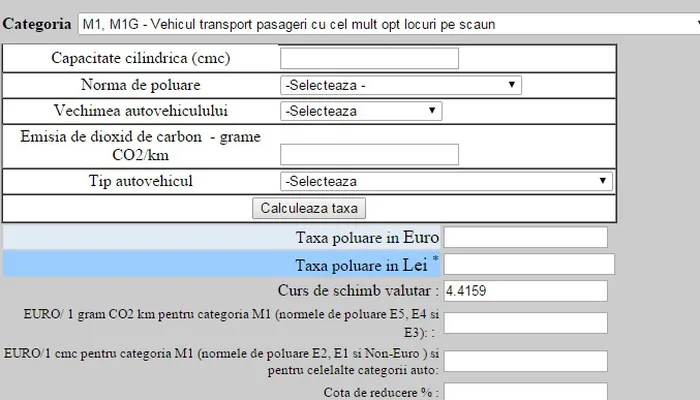Click the Capacitate cilindrica (cmc) label
The width and height of the screenshot is (700, 400).
pos(141,58)
